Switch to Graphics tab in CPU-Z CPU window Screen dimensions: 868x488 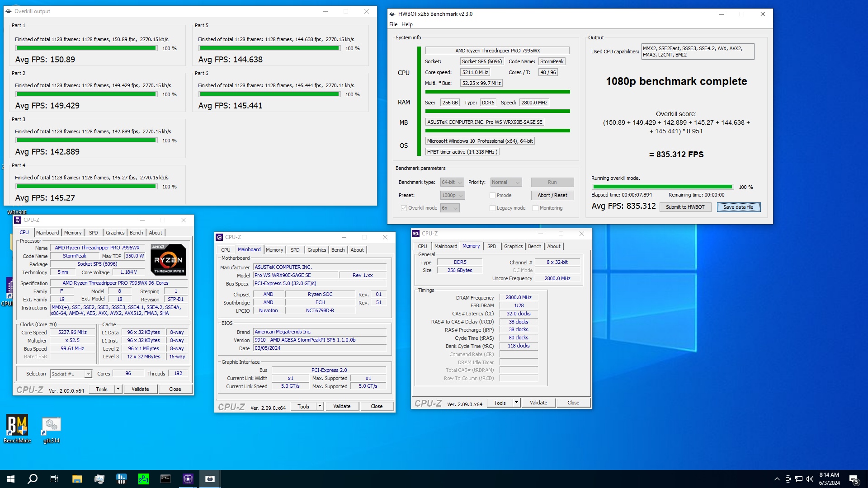[115, 233]
